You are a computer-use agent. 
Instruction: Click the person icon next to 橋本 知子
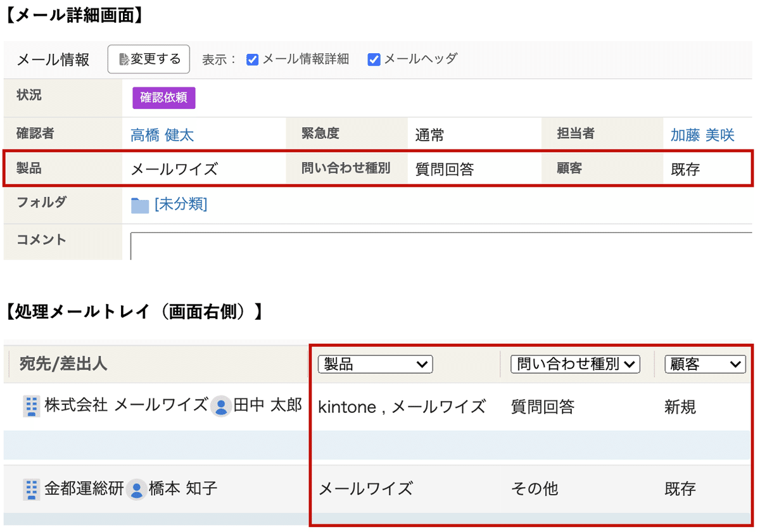tap(137, 489)
